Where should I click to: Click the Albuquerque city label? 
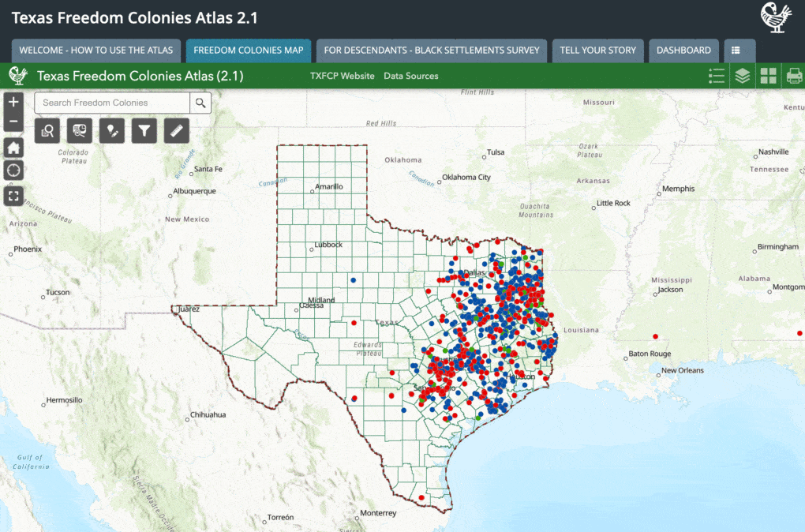pos(194,191)
